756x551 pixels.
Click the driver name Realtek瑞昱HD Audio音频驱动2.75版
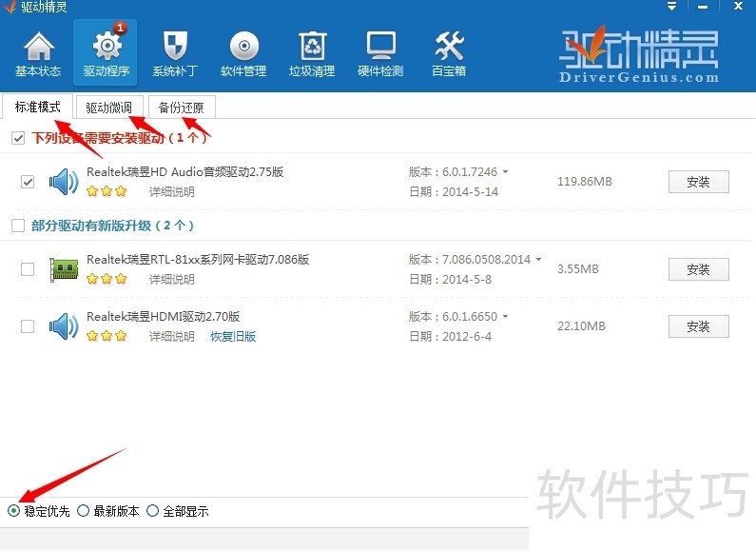click(185, 171)
